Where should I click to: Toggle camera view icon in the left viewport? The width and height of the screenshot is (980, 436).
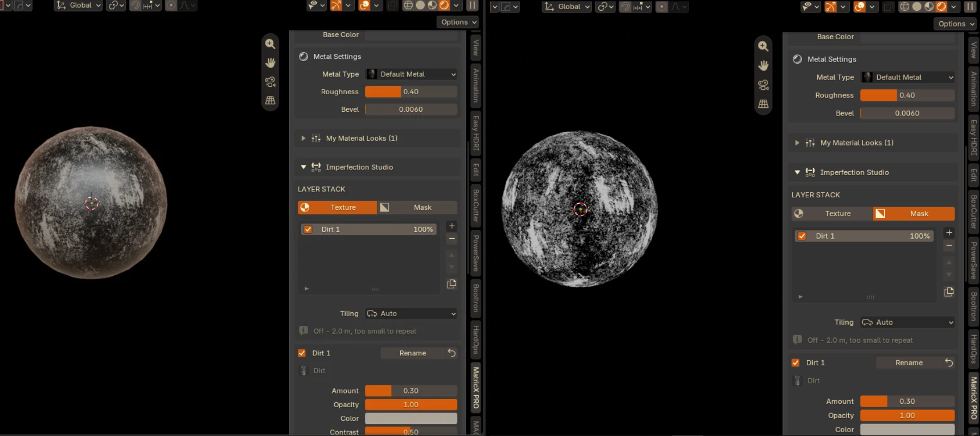point(270,82)
